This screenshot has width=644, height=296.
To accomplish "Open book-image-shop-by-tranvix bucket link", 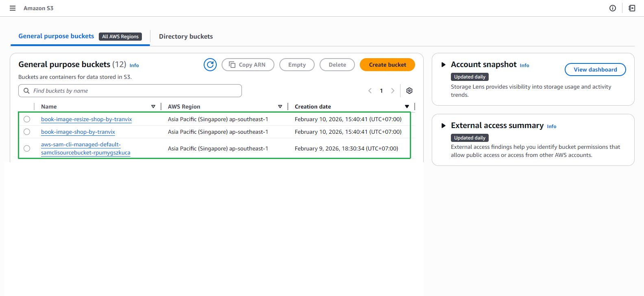I will click(78, 132).
